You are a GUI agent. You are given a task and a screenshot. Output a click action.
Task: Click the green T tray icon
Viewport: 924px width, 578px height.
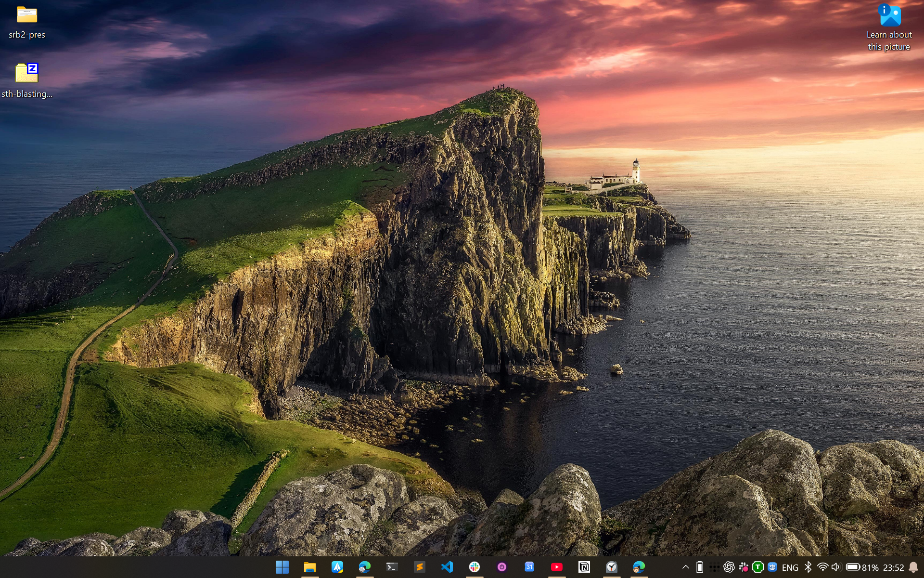pyautogui.click(x=757, y=567)
